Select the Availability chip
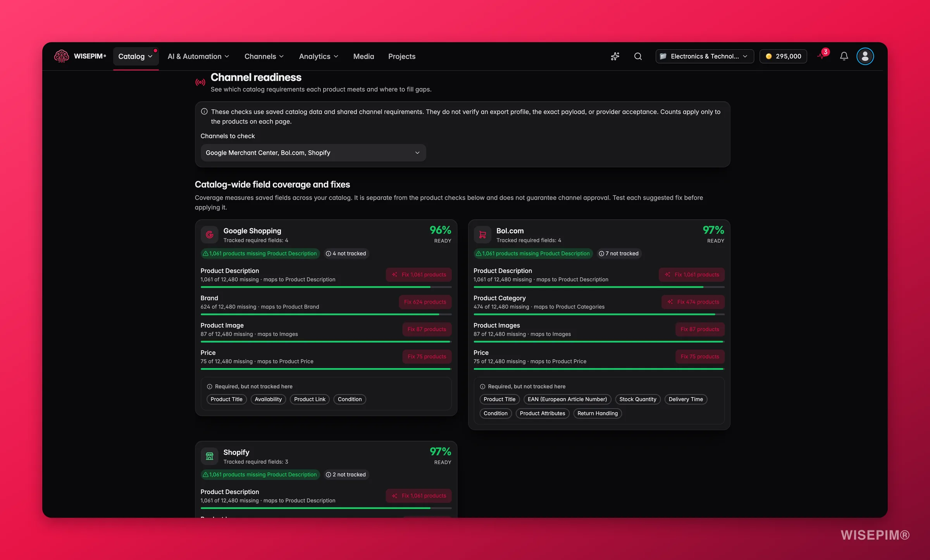 (x=268, y=399)
